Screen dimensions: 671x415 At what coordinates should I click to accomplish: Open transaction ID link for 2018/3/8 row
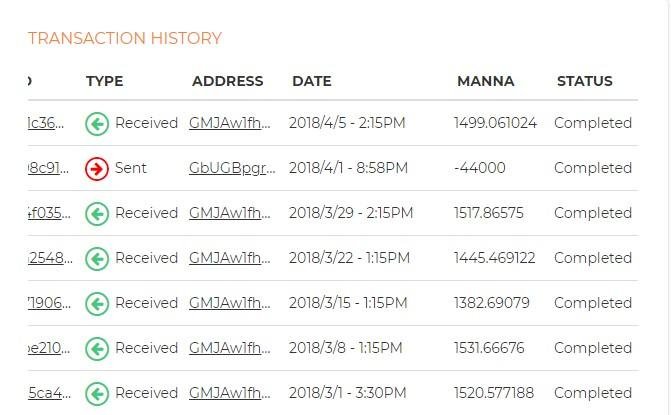[x=47, y=348]
